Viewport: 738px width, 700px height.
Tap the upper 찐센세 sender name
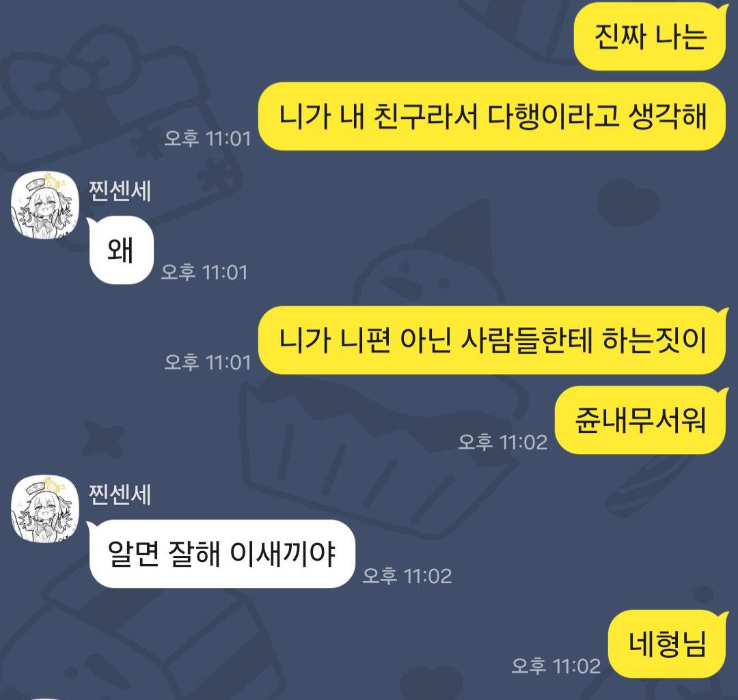[x=120, y=191]
